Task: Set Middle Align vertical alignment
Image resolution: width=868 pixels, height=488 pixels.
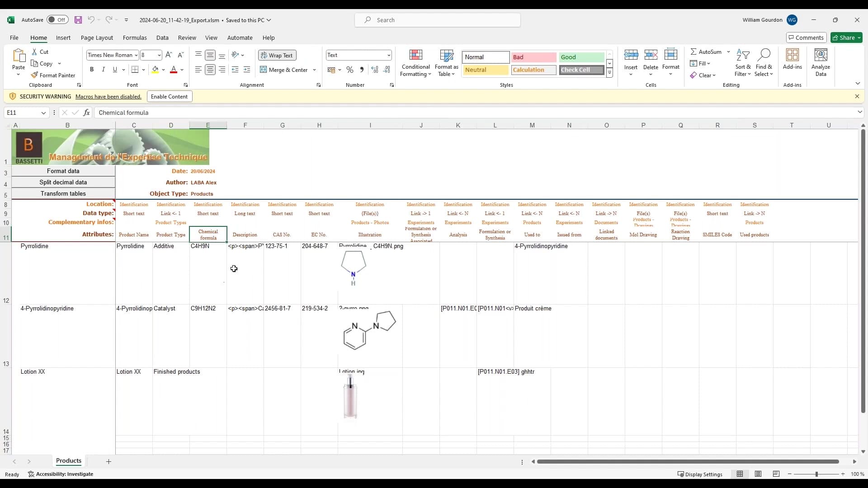Action: click(x=210, y=55)
